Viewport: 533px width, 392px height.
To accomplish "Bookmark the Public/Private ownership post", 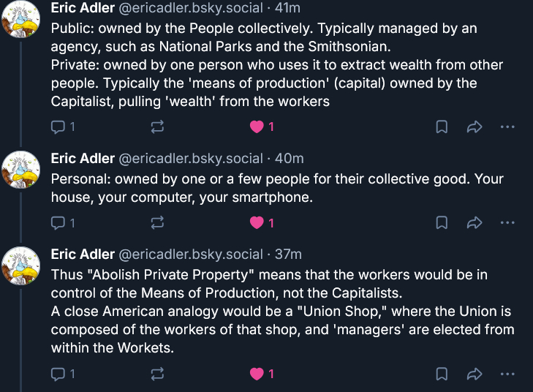I will coord(442,127).
